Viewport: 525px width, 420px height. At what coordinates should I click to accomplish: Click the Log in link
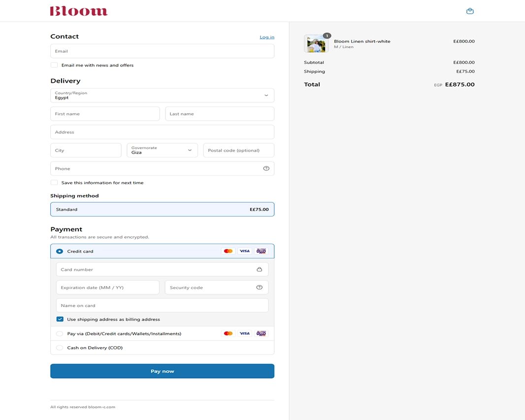(267, 37)
